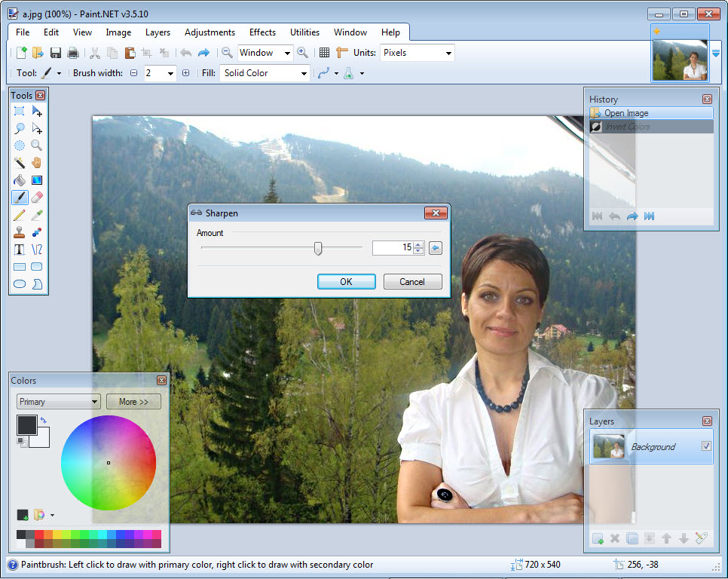
Task: Select the Clone Stamp tool
Action: click(19, 232)
